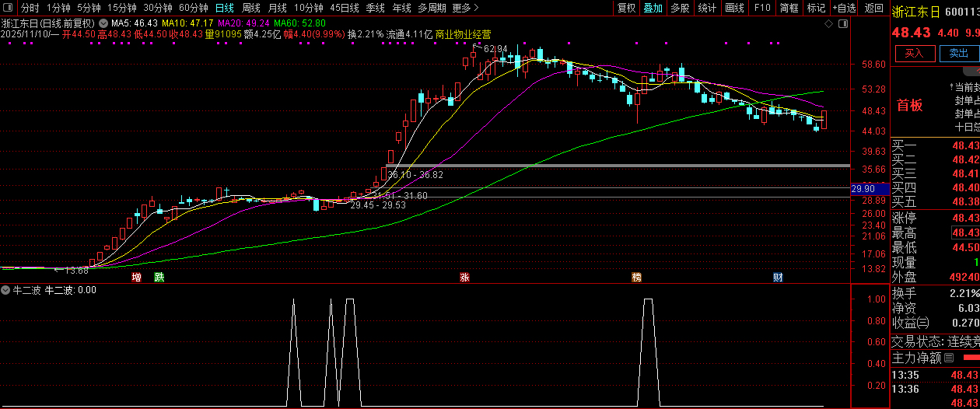
Task: Click the 跌 event marker on the timeline
Action: pos(159,278)
